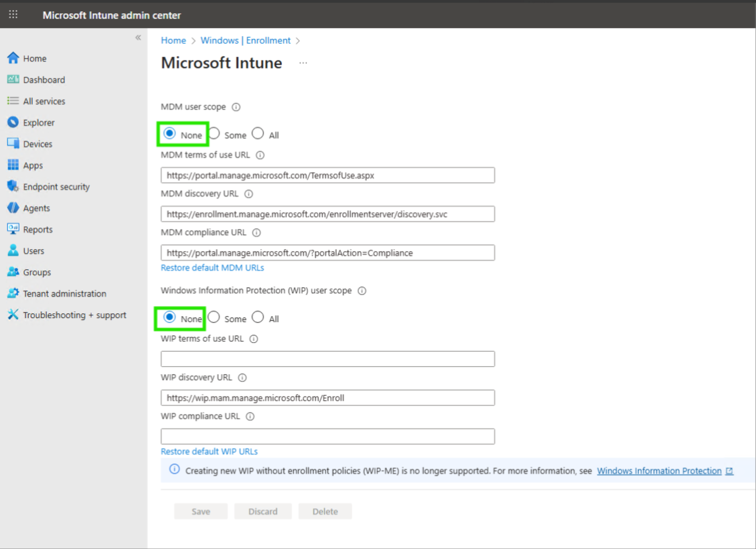The height and width of the screenshot is (549, 756).
Task: Click info icon next to MDM user scope
Action: (236, 107)
